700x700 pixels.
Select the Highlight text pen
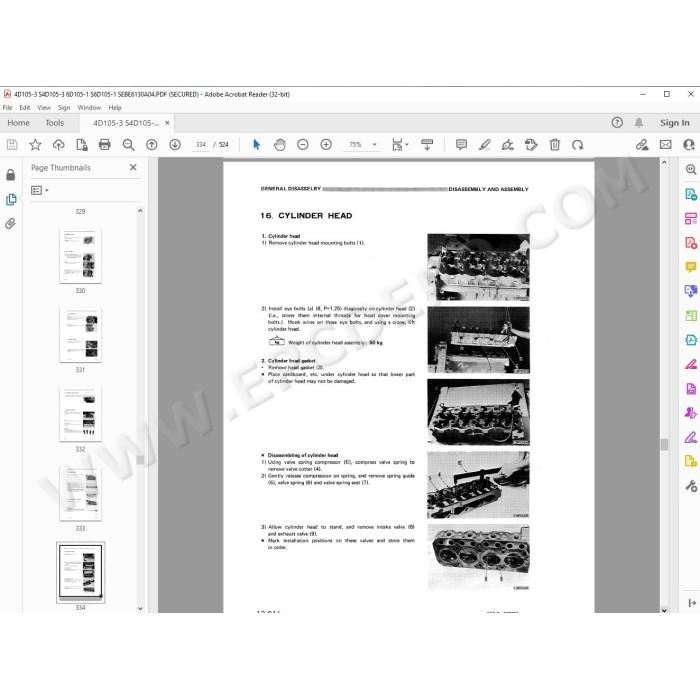[x=485, y=145]
